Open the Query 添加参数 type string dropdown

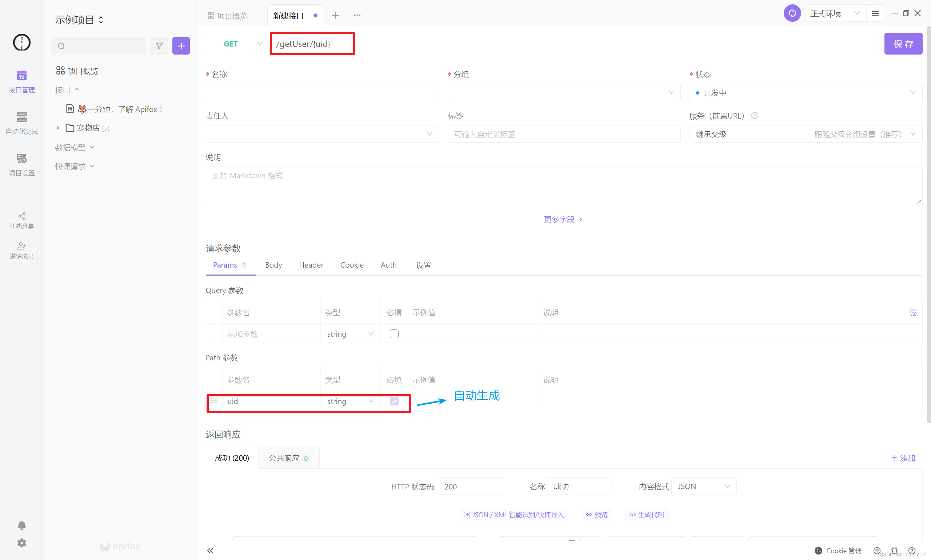350,333
